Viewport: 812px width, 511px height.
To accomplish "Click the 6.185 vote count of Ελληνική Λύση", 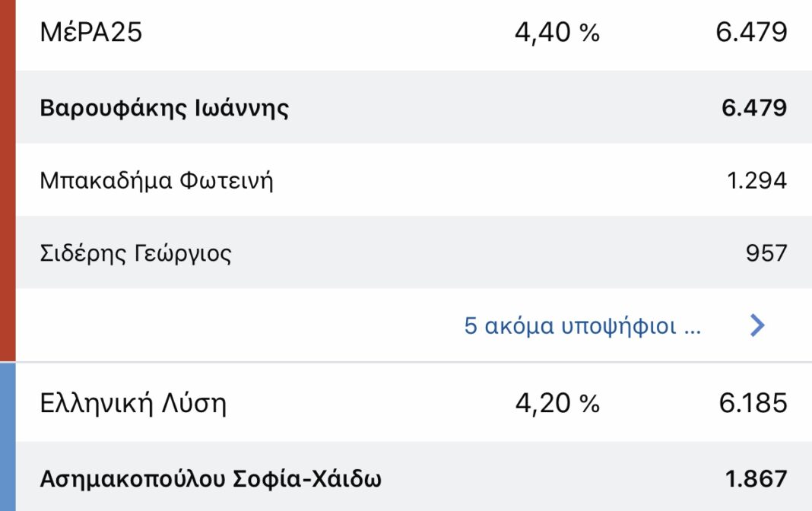I will coord(753,404).
